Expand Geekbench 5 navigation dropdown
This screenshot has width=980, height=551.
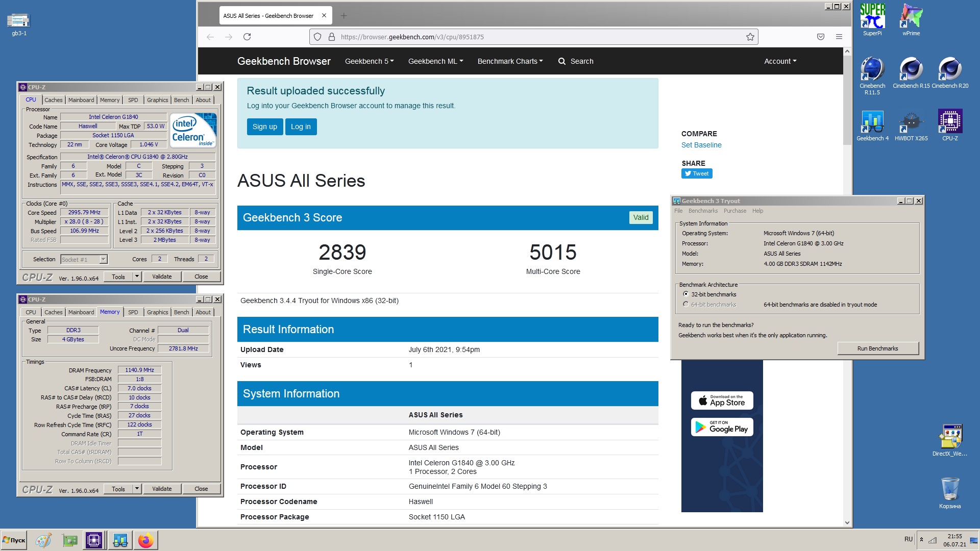point(369,61)
